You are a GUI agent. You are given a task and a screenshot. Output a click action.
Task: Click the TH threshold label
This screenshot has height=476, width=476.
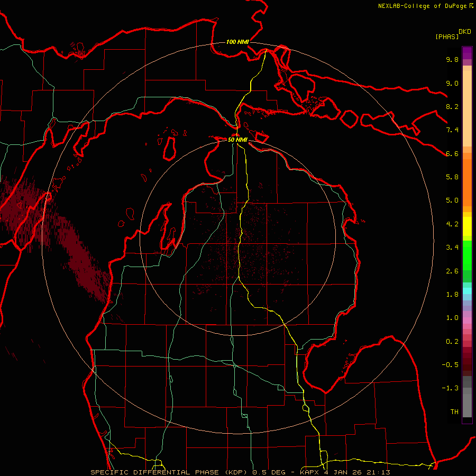pos(454,412)
